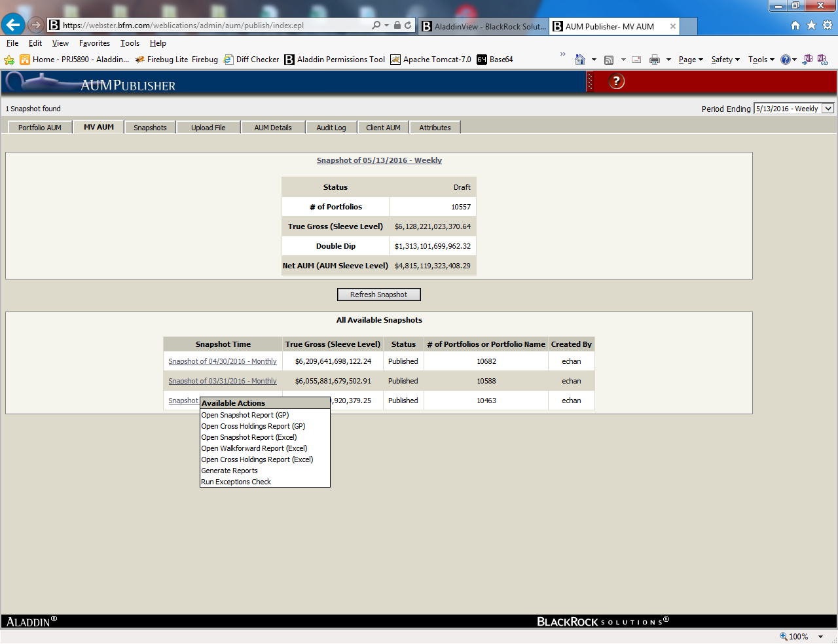This screenshot has width=838, height=644.
Task: Open command bar Tools dropdown
Action: (761, 60)
